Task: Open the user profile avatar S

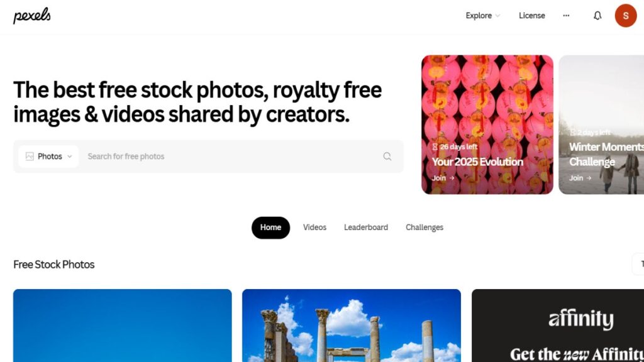Action: pyautogui.click(x=626, y=16)
